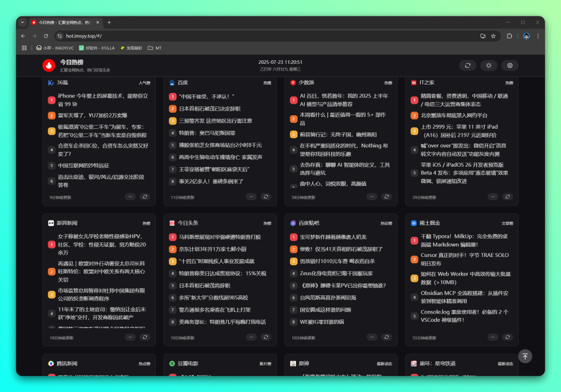The height and width of the screenshot is (392, 561).
Task: Open the Chrome three-dot menu
Action: [538, 36]
